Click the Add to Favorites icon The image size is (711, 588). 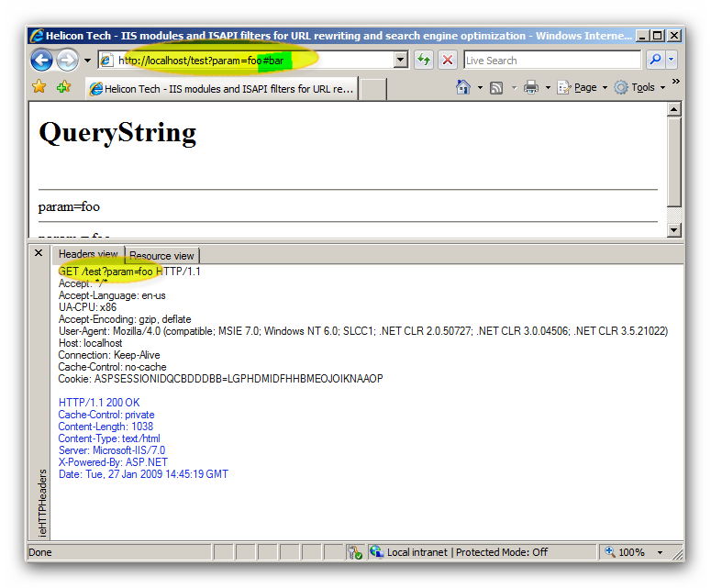point(63,87)
